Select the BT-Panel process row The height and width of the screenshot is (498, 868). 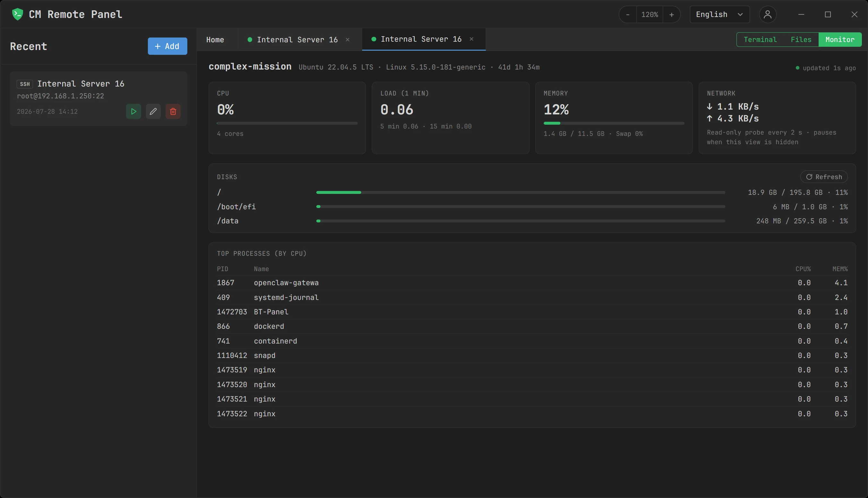point(532,312)
